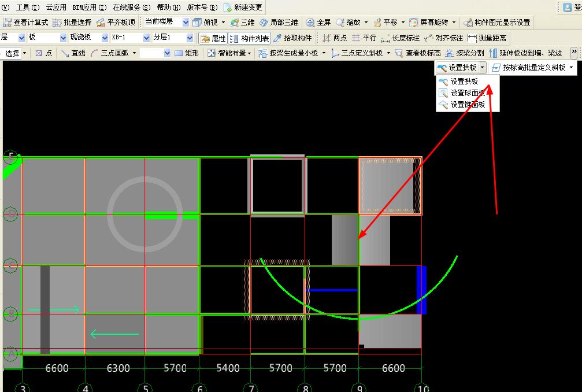Open the 帮助(H) menu

[x=169, y=7]
